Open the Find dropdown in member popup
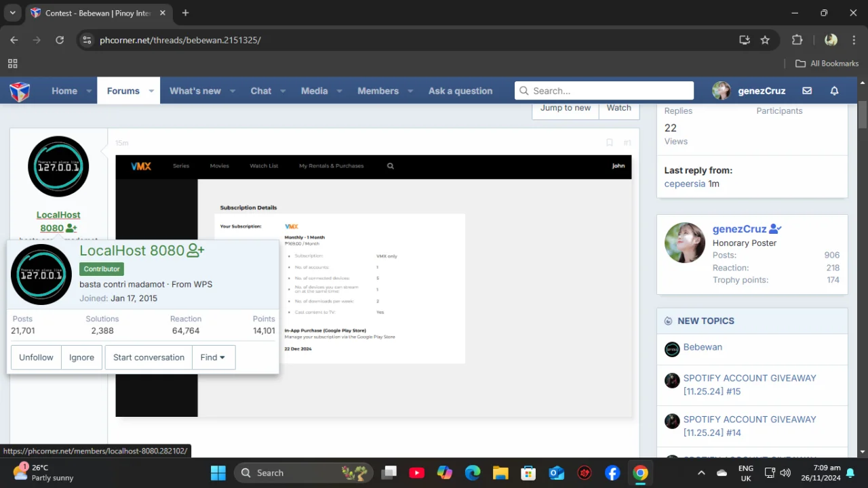This screenshot has width=868, height=488. coord(213,357)
